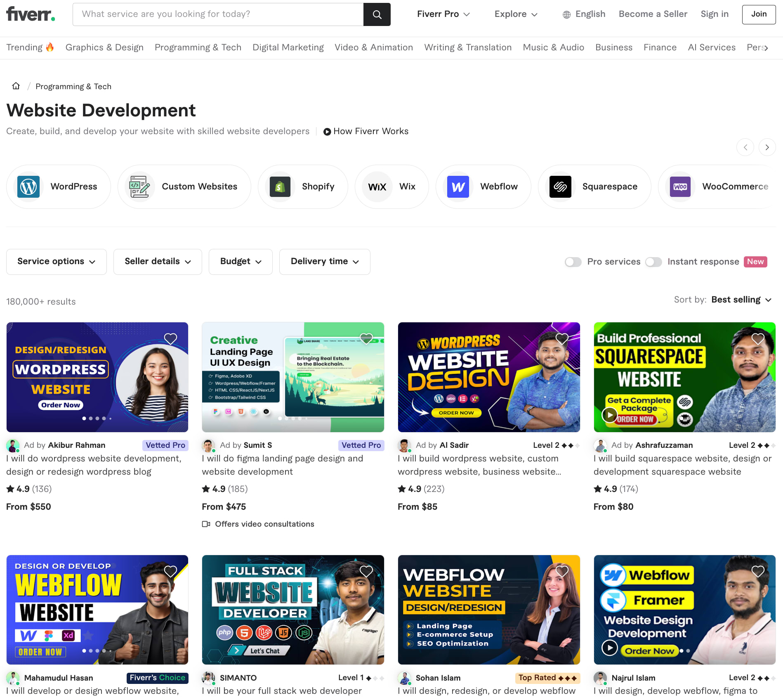Click the Join button
The height and width of the screenshot is (700, 783).
click(x=759, y=14)
